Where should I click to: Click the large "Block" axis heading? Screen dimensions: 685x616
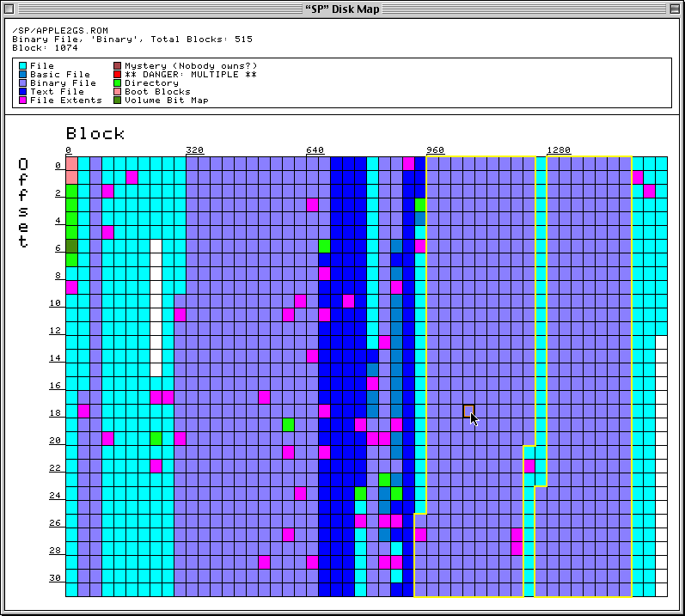pos(95,133)
